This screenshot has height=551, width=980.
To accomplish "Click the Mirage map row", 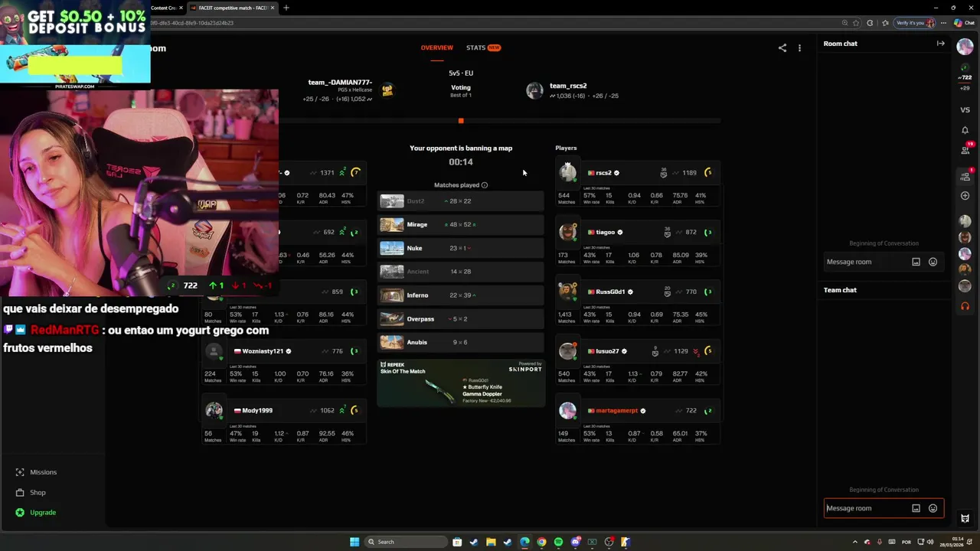I will [x=461, y=225].
